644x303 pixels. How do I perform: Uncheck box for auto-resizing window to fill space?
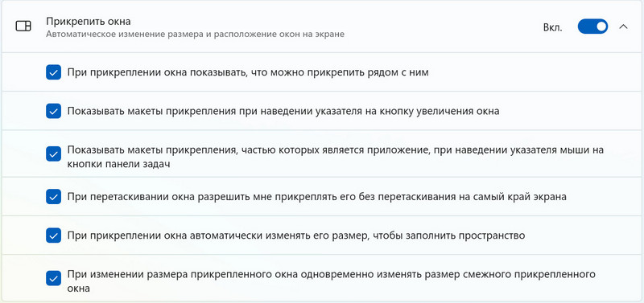[53, 235]
